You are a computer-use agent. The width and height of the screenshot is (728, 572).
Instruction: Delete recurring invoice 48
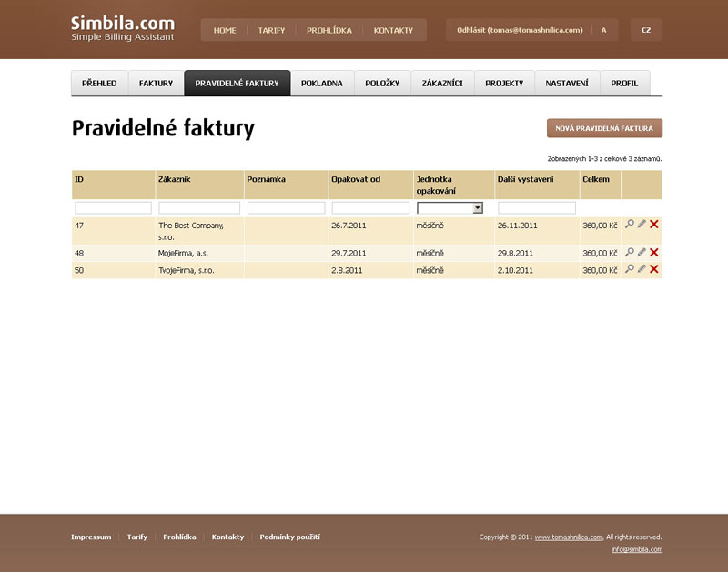tap(654, 252)
